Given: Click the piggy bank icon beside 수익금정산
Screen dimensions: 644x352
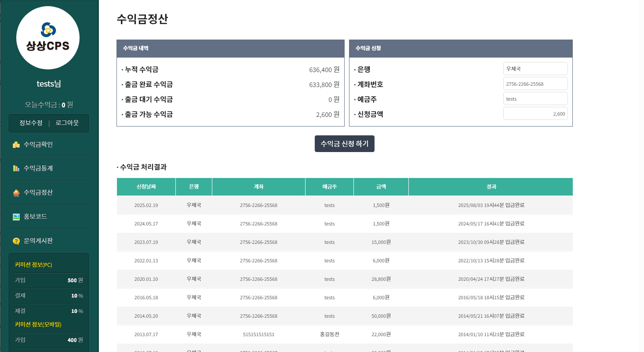Looking at the screenshot, I should 16,192.
